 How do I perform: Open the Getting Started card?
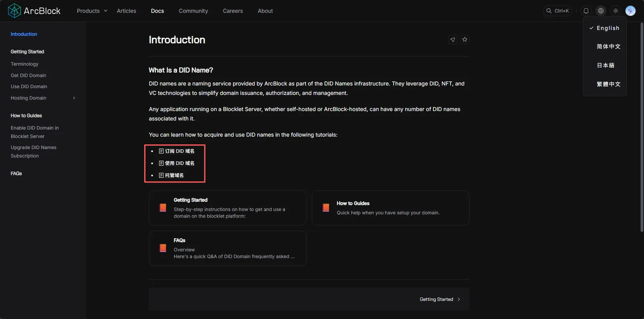pyautogui.click(x=227, y=208)
